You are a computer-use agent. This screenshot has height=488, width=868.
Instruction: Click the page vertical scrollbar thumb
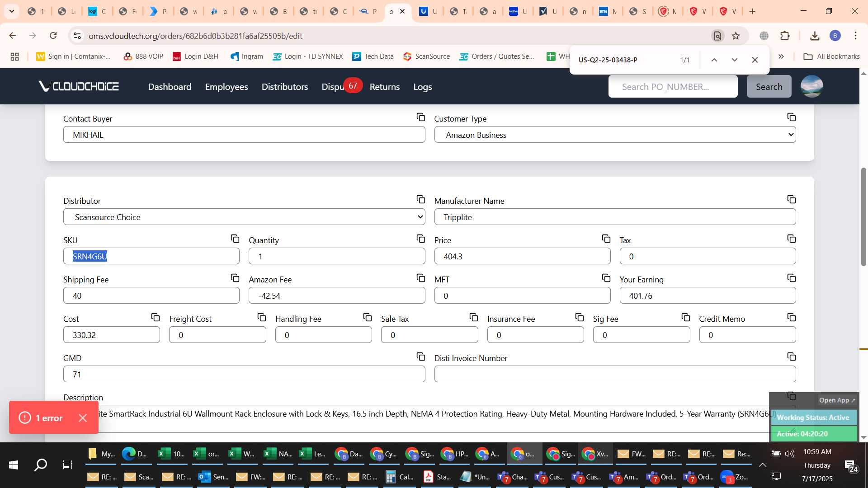pos(863,217)
